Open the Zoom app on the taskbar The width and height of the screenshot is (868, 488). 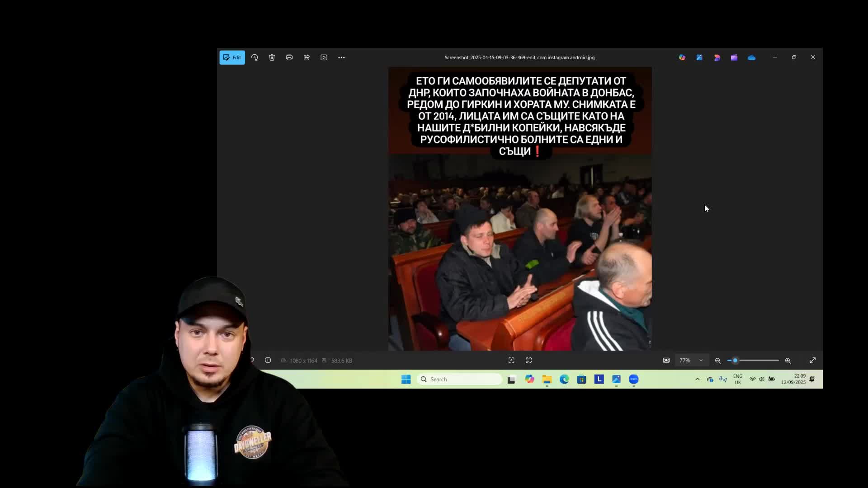click(633, 379)
